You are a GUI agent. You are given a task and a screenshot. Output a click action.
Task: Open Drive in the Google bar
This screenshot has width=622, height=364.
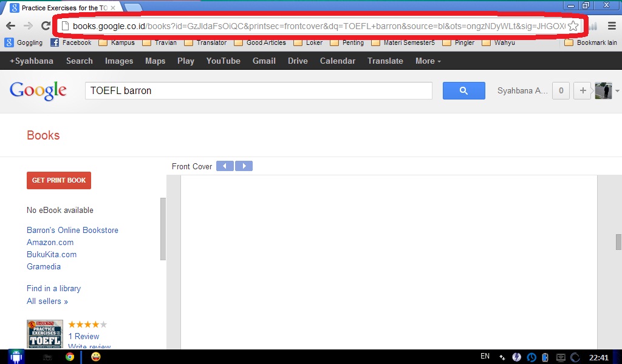pyautogui.click(x=298, y=61)
